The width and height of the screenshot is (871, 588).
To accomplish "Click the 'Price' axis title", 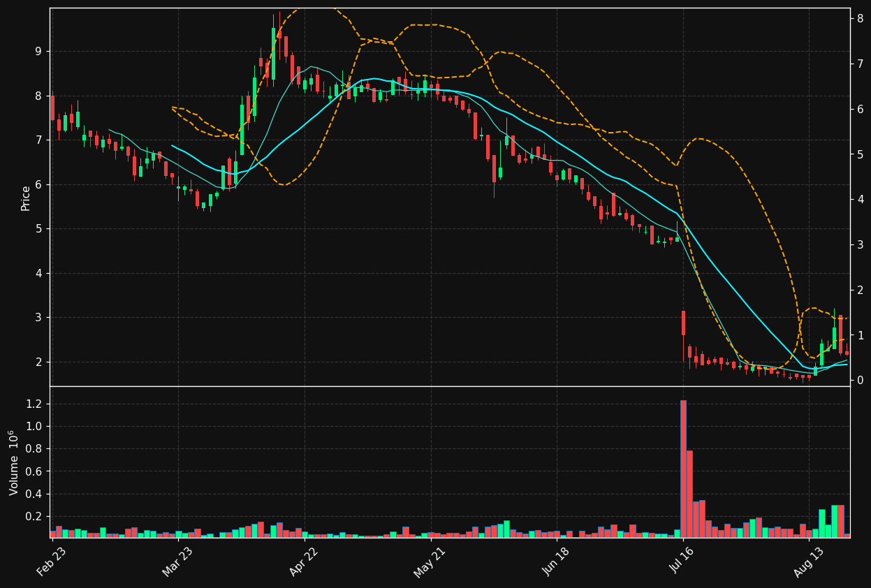I will coord(26,198).
